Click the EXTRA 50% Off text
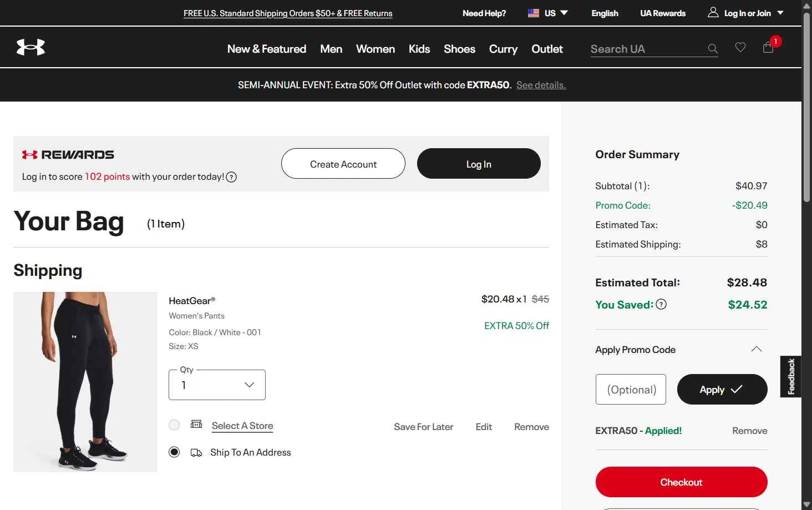The image size is (812, 510). [516, 326]
